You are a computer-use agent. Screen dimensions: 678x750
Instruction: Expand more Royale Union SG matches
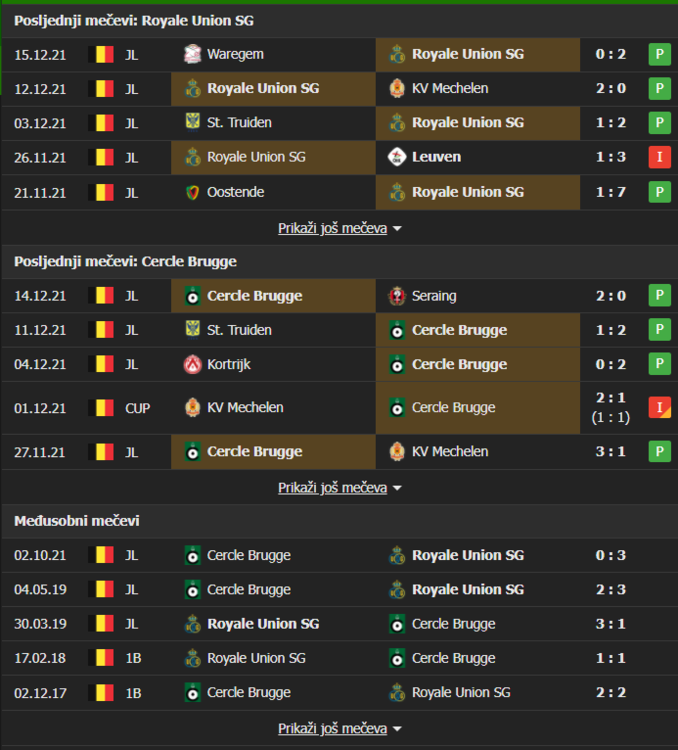[339, 229]
